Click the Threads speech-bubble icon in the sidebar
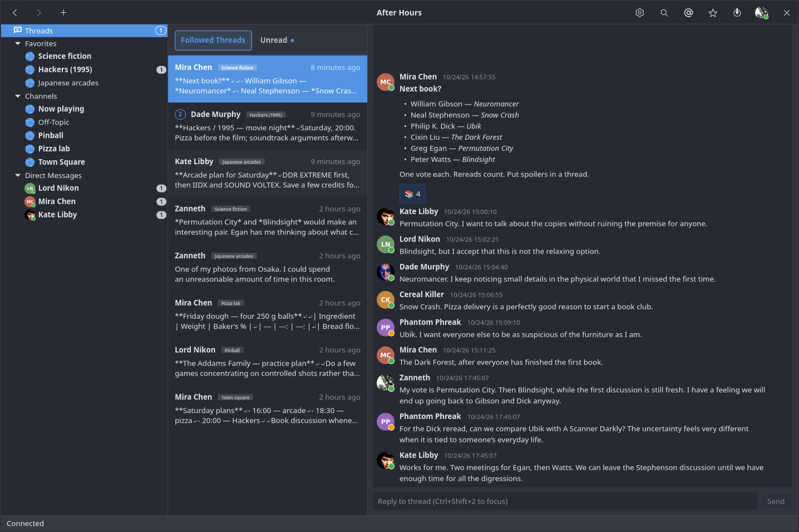The image size is (799, 532). (18, 31)
